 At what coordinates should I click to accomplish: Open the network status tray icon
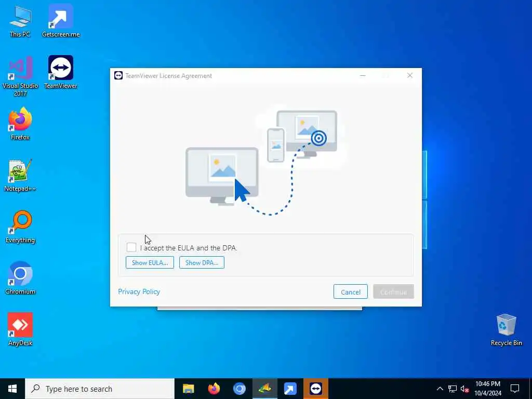click(453, 389)
